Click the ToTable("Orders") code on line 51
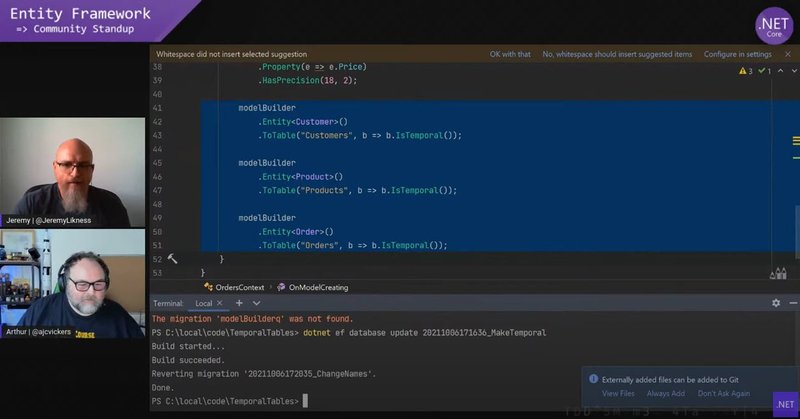 353,245
